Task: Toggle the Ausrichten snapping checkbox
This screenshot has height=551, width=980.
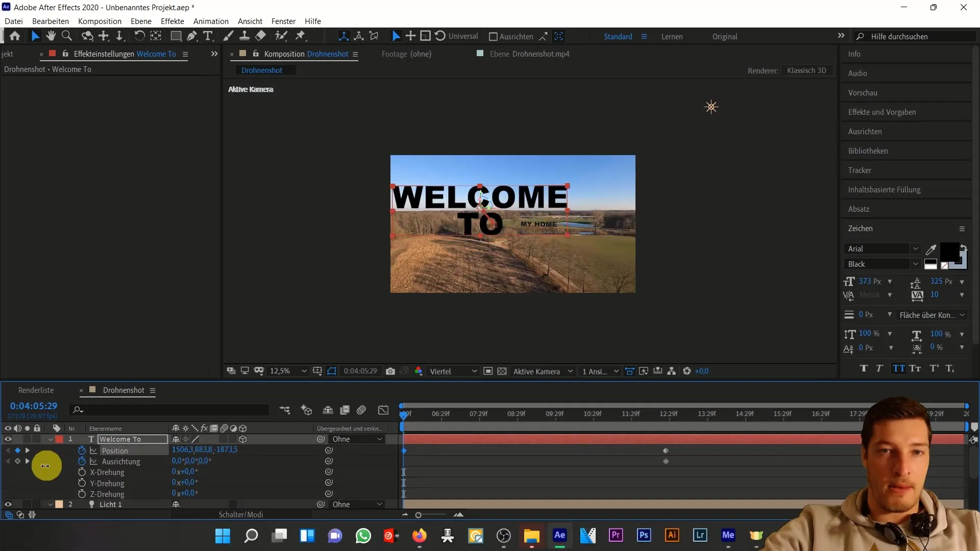Action: [x=493, y=37]
